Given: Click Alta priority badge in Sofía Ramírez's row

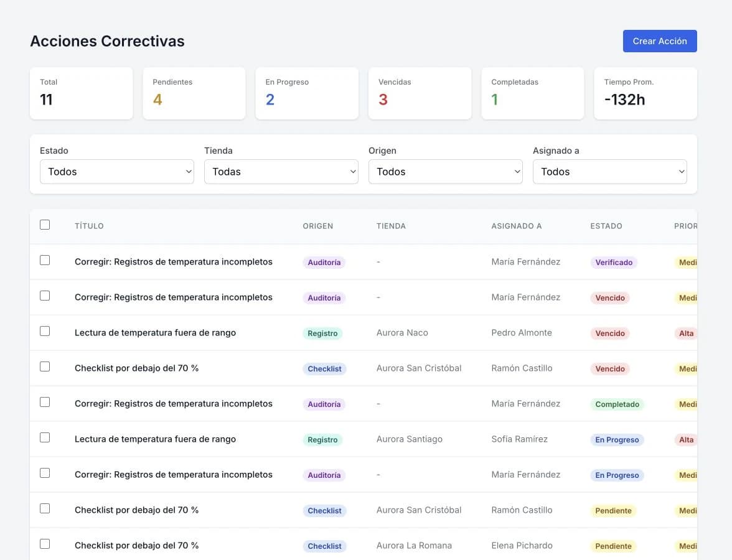Looking at the screenshot, I should coord(686,439).
